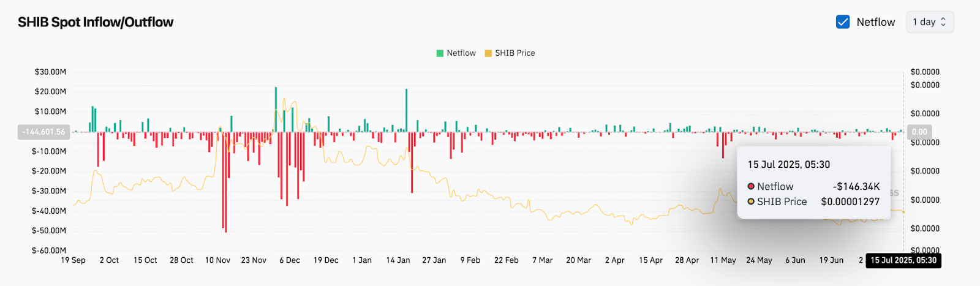Click the tooltip date 15 Jul 2025, 05:30

[789, 164]
